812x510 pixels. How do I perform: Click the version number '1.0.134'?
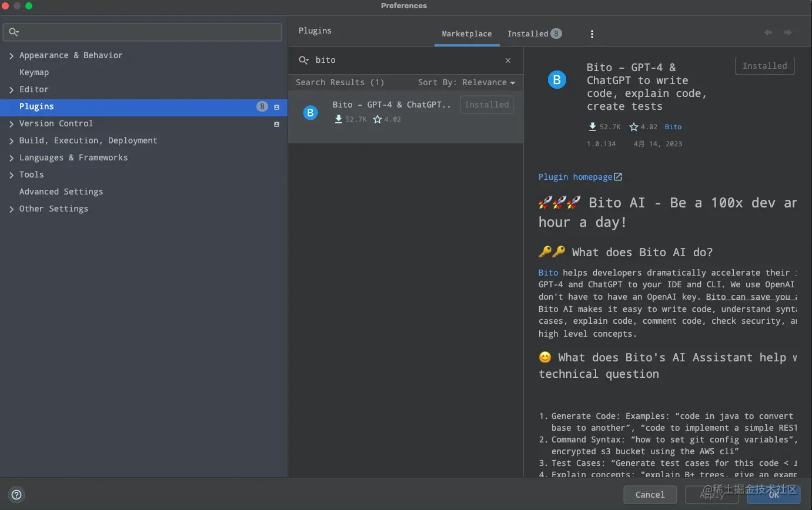pyautogui.click(x=602, y=144)
